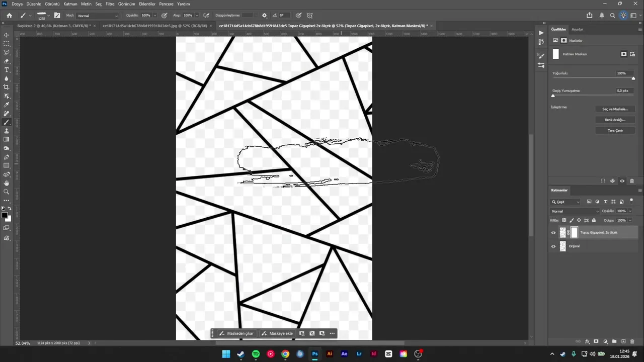Select the Clone Stamp tool
644x362 pixels.
click(7, 131)
